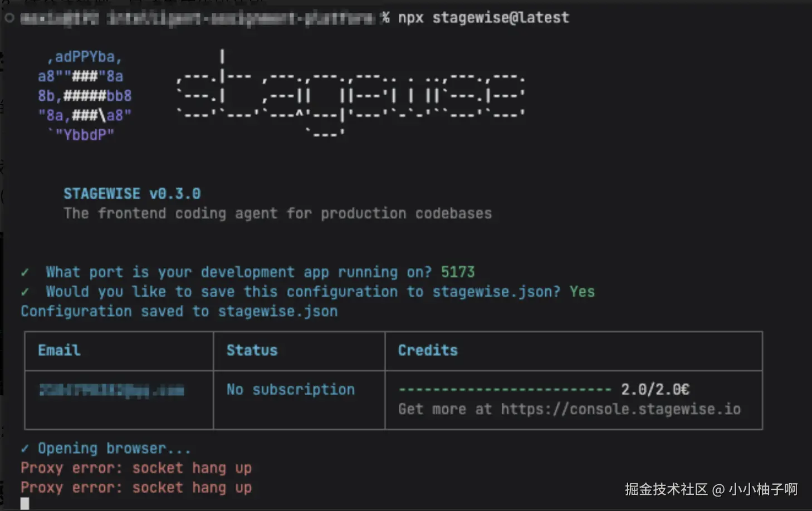This screenshot has height=511, width=812.
Task: Click the terminal cursor block at bottom
Action: pyautogui.click(x=25, y=504)
